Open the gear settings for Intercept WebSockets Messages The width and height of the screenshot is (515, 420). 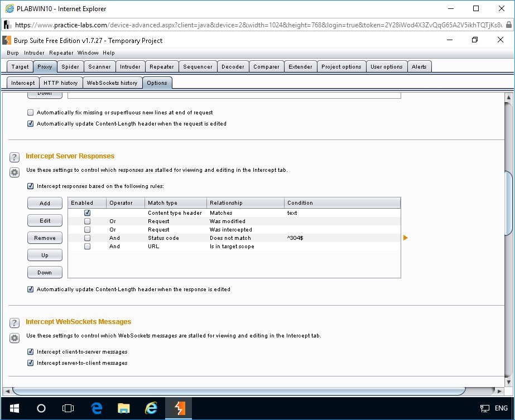click(x=15, y=338)
